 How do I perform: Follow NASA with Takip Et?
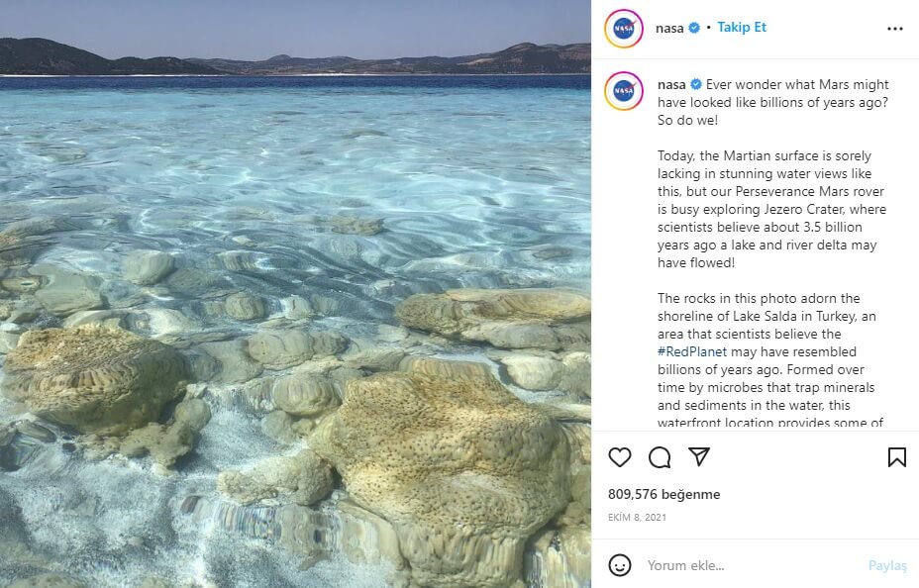742,28
